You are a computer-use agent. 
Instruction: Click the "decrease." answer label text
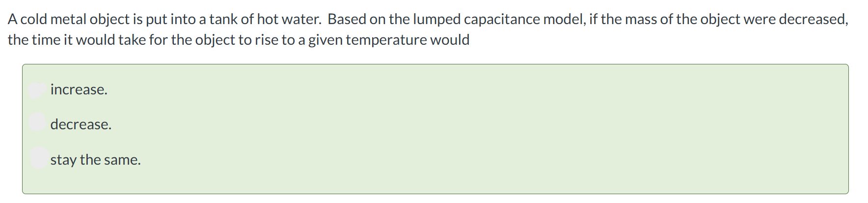pyautogui.click(x=81, y=124)
